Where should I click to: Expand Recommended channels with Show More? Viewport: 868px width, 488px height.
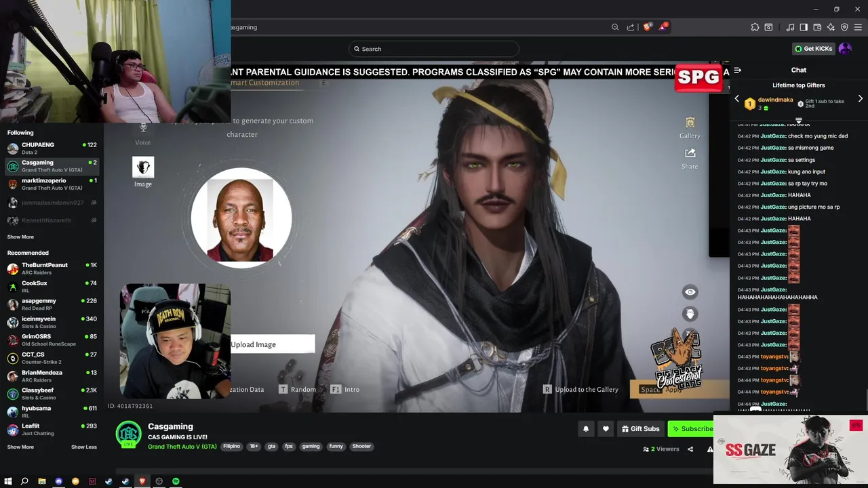coord(20,447)
